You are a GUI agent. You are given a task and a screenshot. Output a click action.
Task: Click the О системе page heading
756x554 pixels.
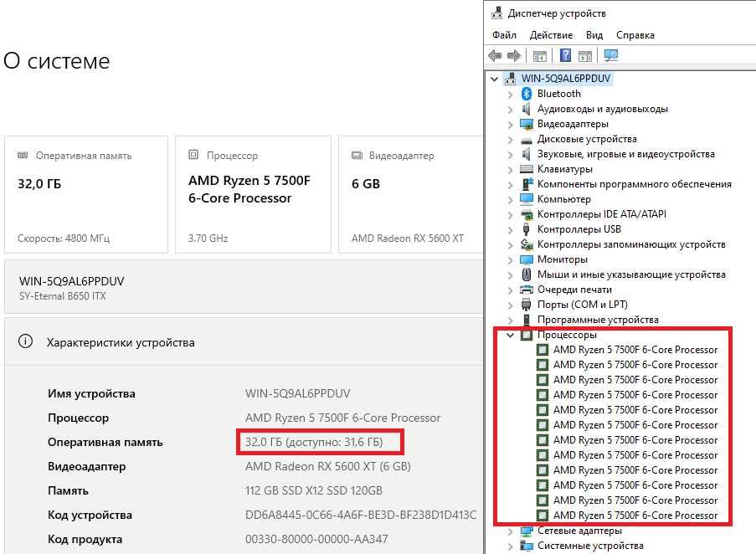coord(56,61)
